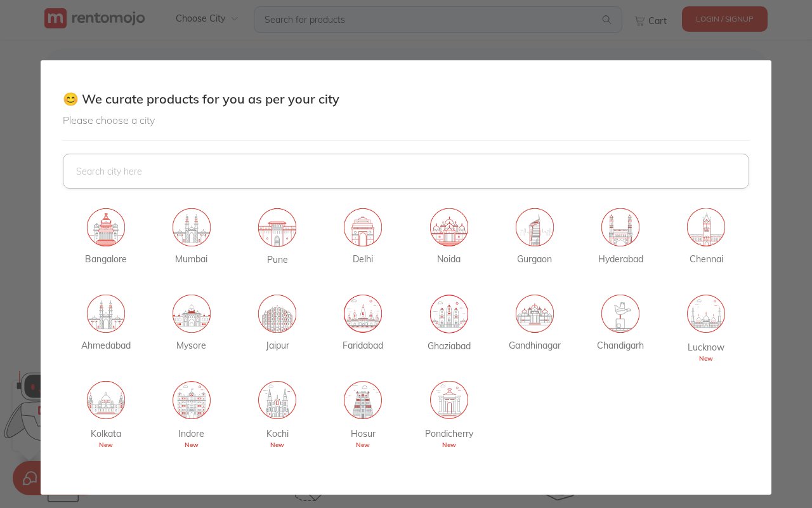Screen dimensions: 812x508
Task: Open the Choose City dropdown
Action: 207,18
